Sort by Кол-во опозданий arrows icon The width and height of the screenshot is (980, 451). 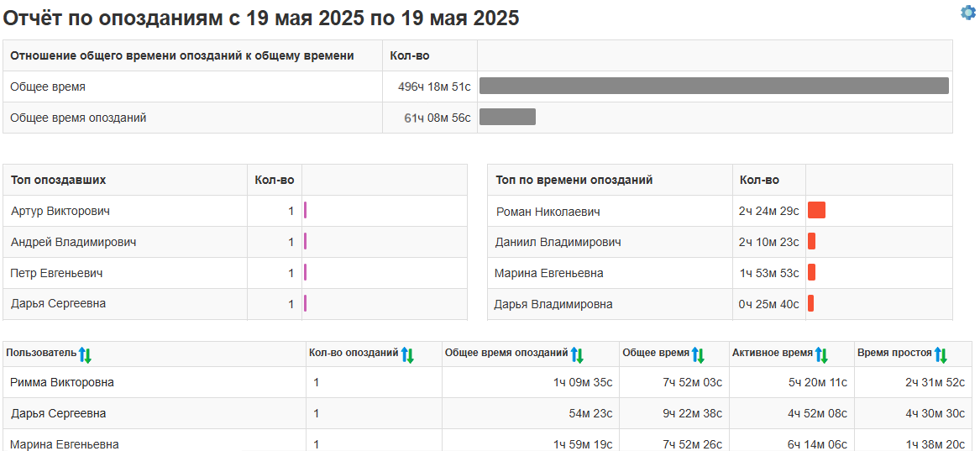407,354
